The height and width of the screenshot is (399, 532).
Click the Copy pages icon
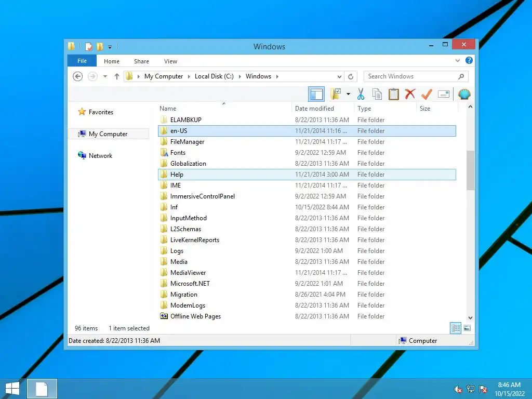click(377, 94)
